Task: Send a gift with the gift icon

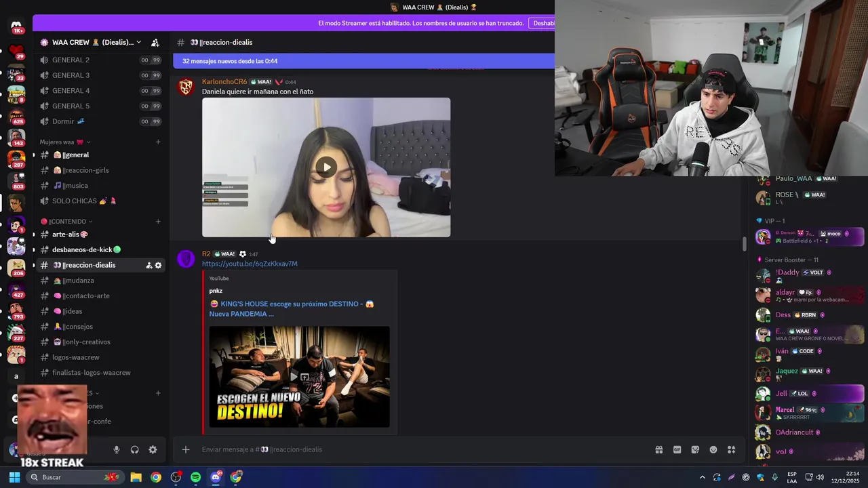Action: 658,449
